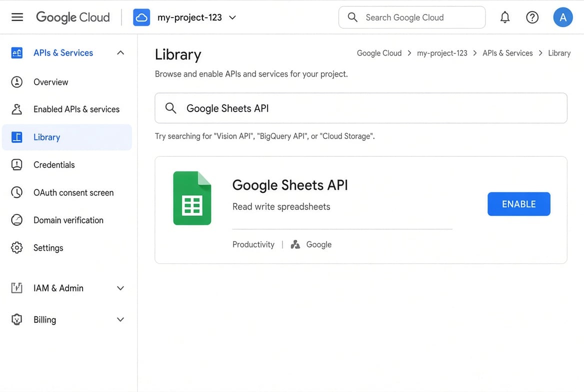
Task: Click Library in the breadcrumb
Action: 559,53
